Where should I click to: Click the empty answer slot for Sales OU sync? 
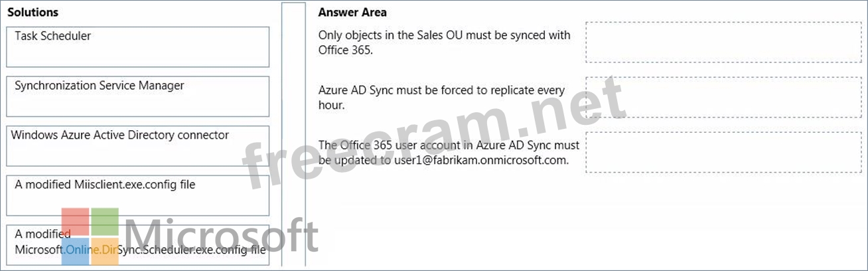pyautogui.click(x=723, y=43)
